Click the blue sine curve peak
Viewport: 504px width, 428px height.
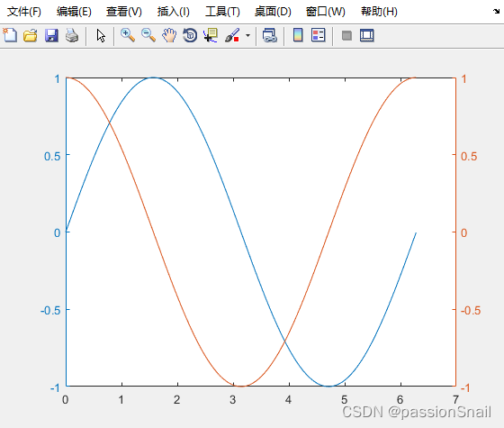coord(153,77)
